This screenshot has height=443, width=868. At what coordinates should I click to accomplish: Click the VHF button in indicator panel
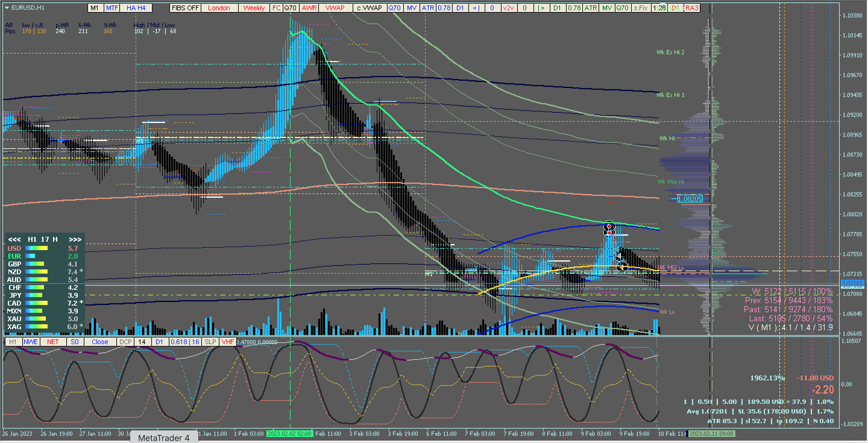[x=228, y=342]
